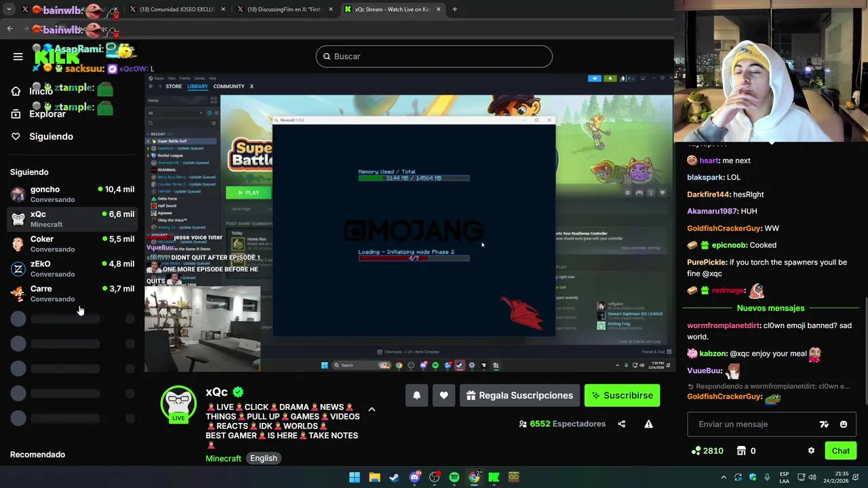Click Regala Suscripciones button
This screenshot has height=488, width=868.
[519, 395]
